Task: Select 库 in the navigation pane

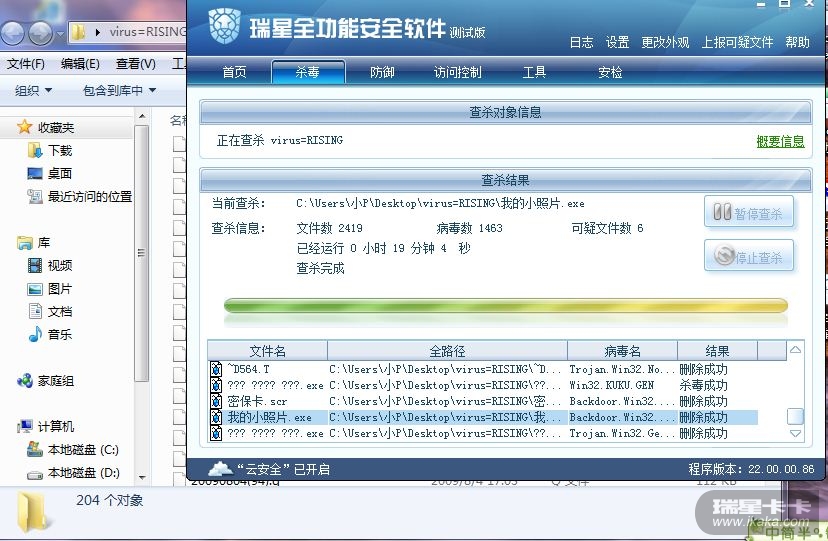Action: pyautogui.click(x=43, y=242)
